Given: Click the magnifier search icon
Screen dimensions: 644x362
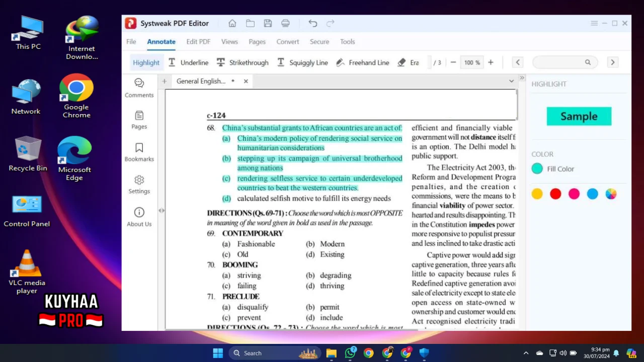Looking at the screenshot, I should [x=588, y=62].
